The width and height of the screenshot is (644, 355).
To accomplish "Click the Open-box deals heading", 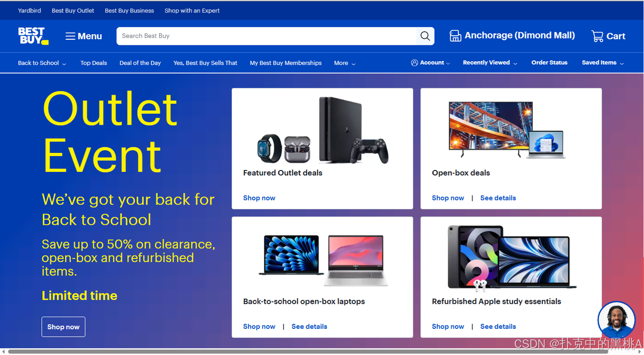I will [x=461, y=173].
